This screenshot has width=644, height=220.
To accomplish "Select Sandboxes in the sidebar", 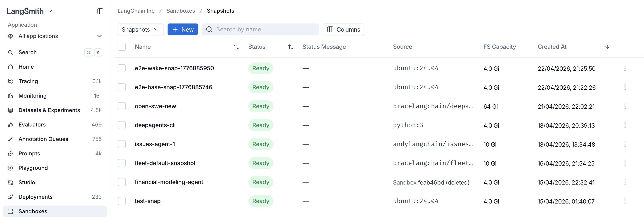I will click(x=33, y=211).
